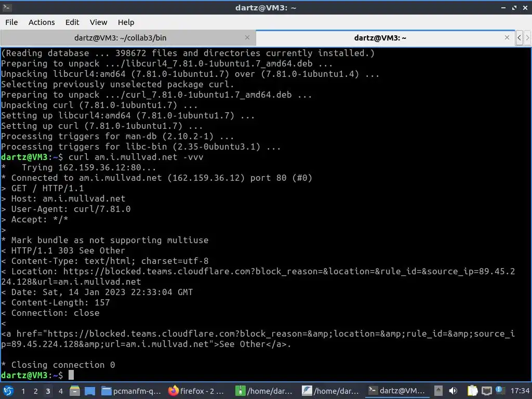The width and height of the screenshot is (532, 399).
Task: Open the Help menu
Action: (x=126, y=22)
